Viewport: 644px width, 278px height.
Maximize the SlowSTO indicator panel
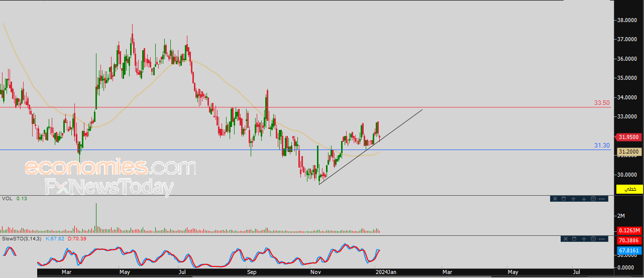pos(574,239)
